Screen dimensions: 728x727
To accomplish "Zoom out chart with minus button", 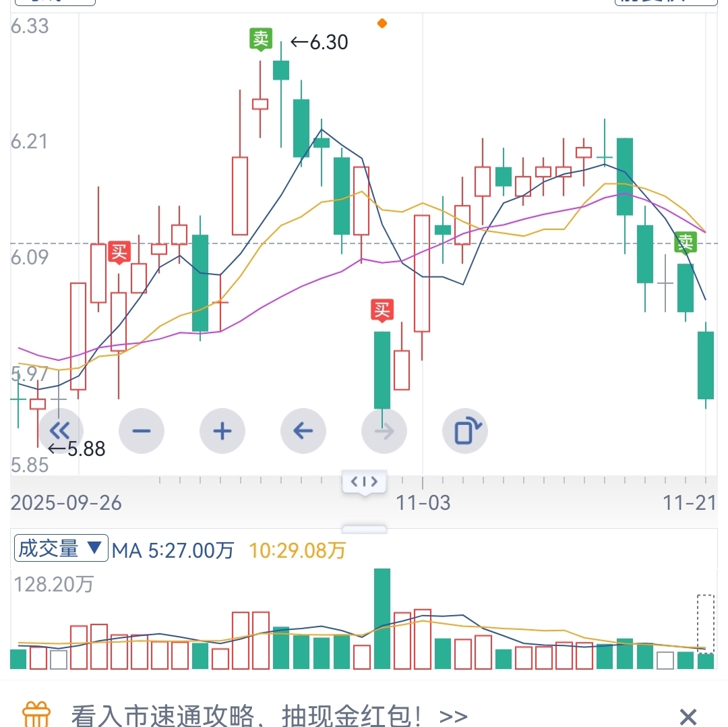I will pyautogui.click(x=142, y=431).
